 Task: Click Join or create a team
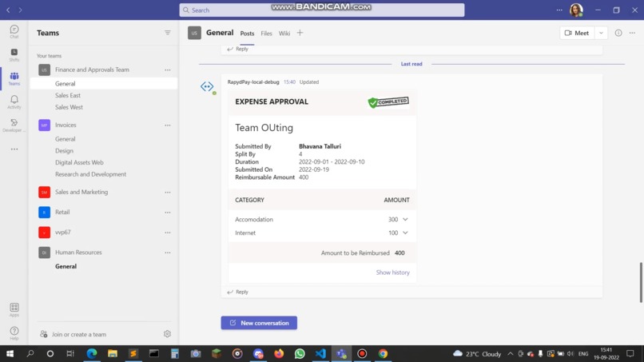(x=79, y=335)
